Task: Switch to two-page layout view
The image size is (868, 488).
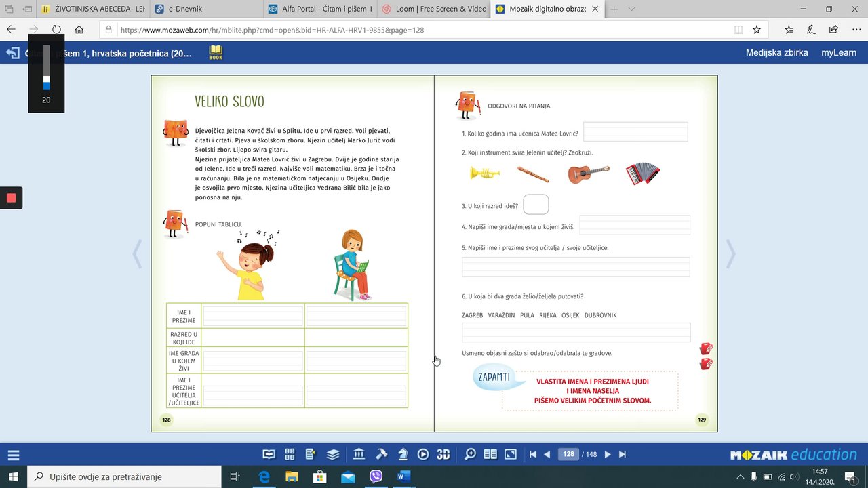Action: pyautogui.click(x=490, y=454)
